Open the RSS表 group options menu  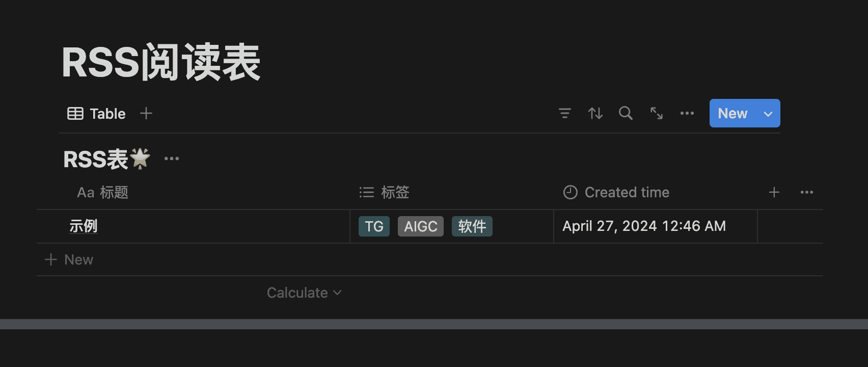(172, 159)
